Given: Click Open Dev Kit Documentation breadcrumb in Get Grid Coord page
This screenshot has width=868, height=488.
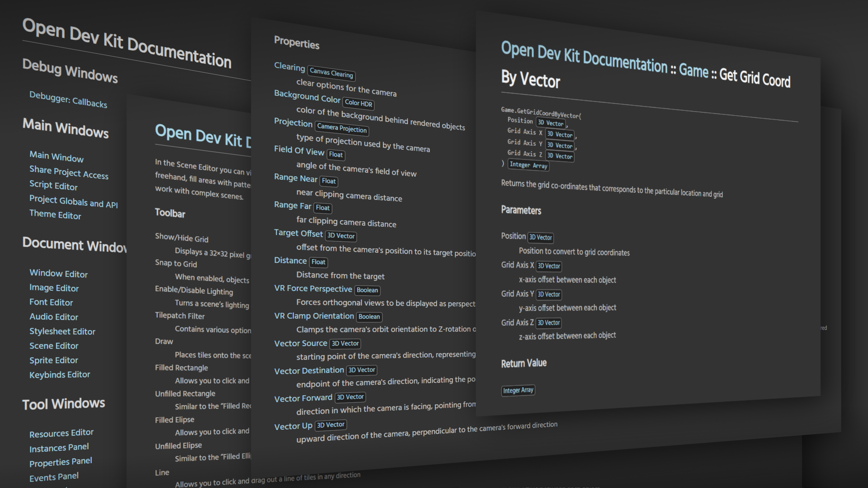Looking at the screenshot, I should click(584, 57).
